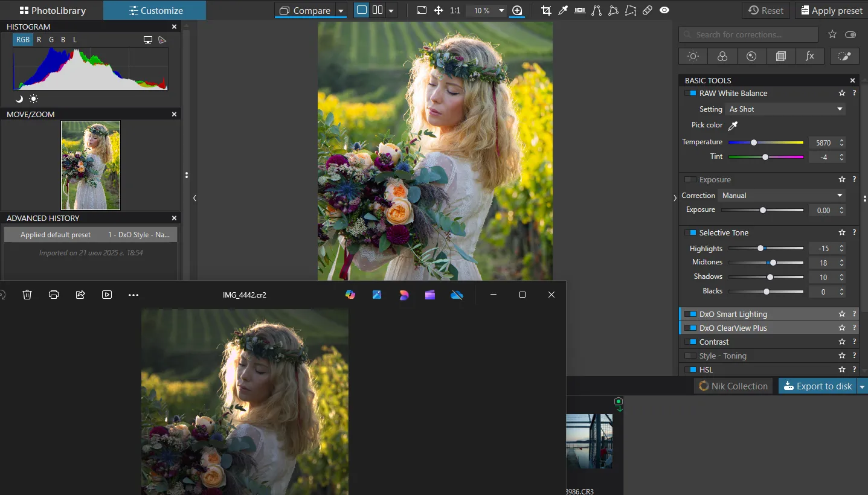Select the R histogram channel
The width and height of the screenshot is (868, 495).
[x=39, y=40]
